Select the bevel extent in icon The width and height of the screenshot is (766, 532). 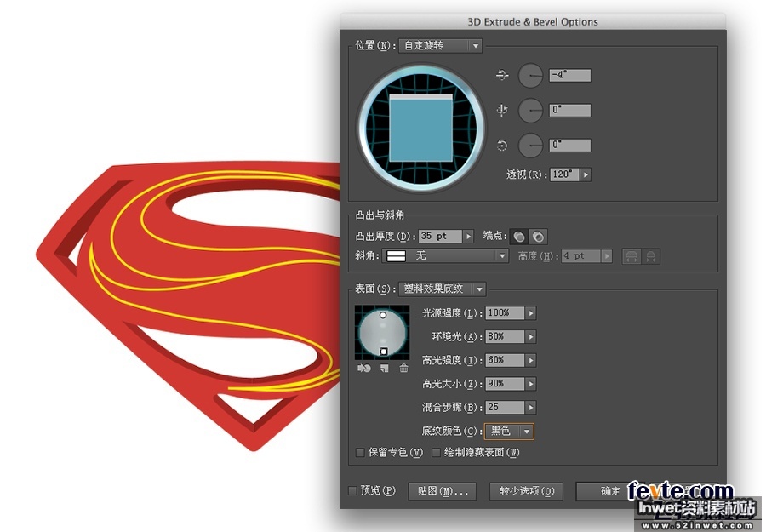[651, 256]
